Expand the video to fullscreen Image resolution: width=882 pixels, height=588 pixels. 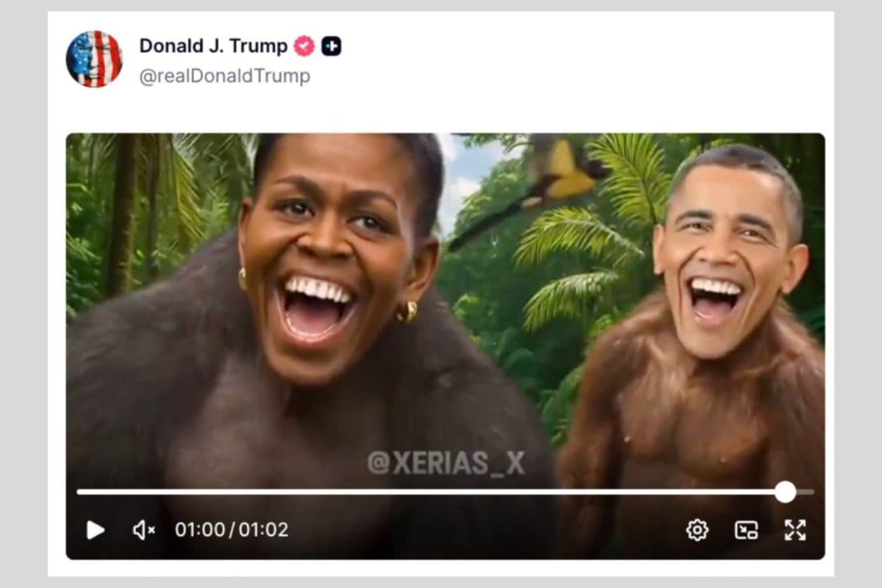(x=795, y=529)
